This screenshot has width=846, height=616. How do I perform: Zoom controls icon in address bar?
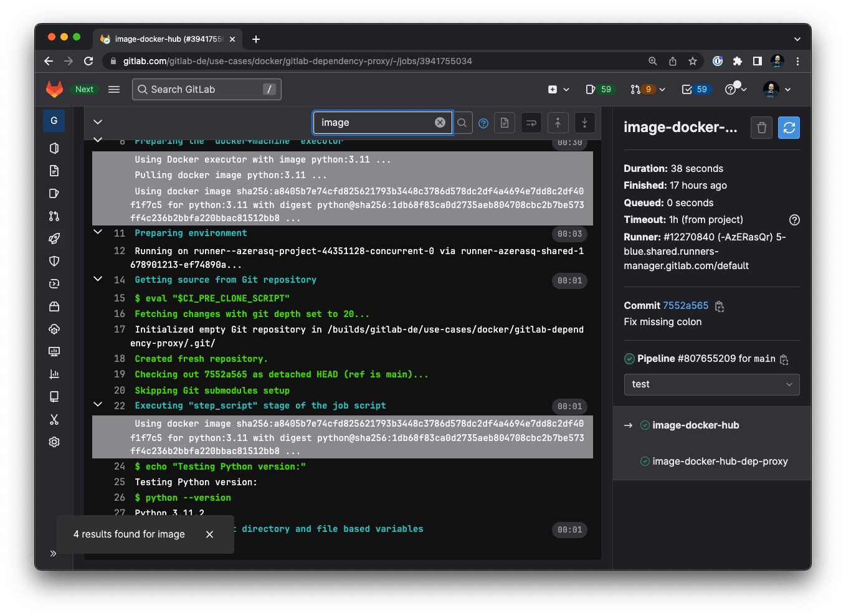(x=653, y=61)
